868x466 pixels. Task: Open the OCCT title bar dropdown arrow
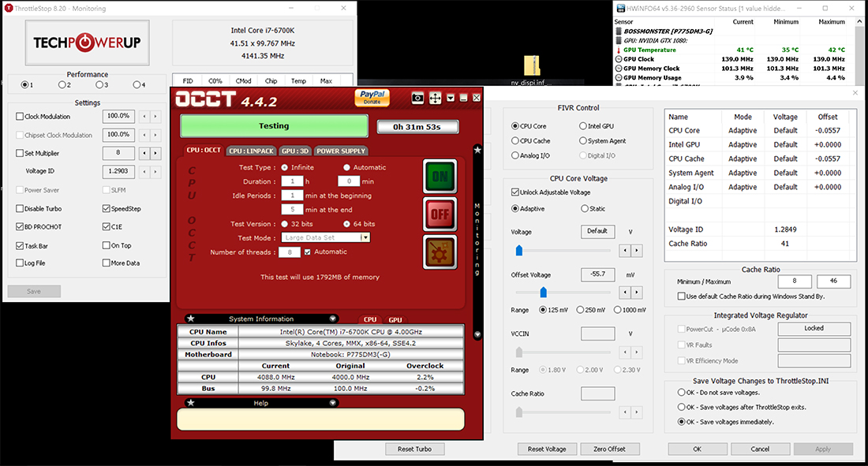[x=451, y=98]
